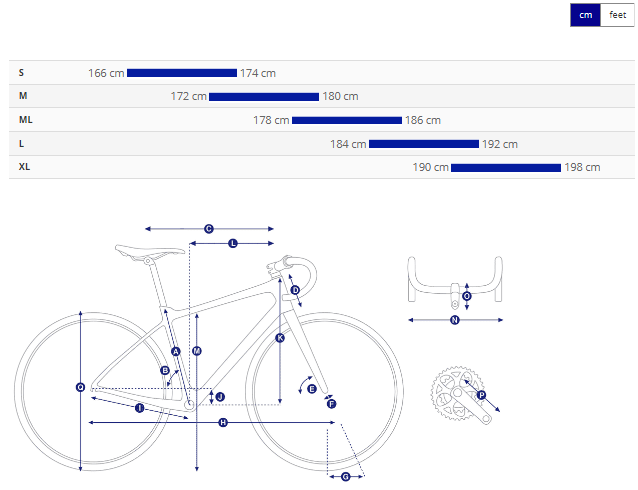Select the N handlebar width marker
The width and height of the screenshot is (638, 490).
(454, 320)
